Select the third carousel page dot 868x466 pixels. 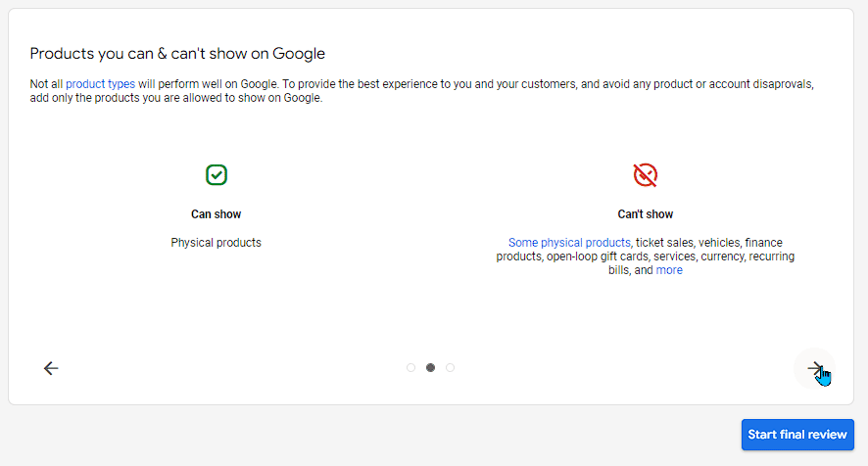(x=450, y=367)
